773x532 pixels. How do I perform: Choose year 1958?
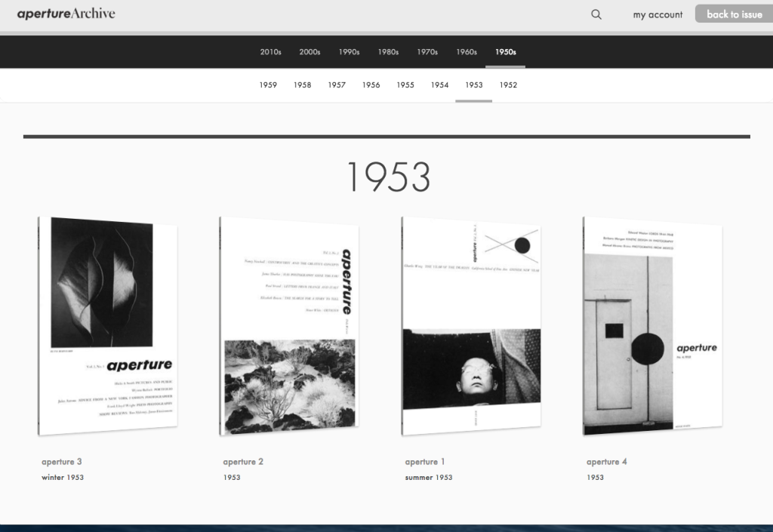coord(302,85)
